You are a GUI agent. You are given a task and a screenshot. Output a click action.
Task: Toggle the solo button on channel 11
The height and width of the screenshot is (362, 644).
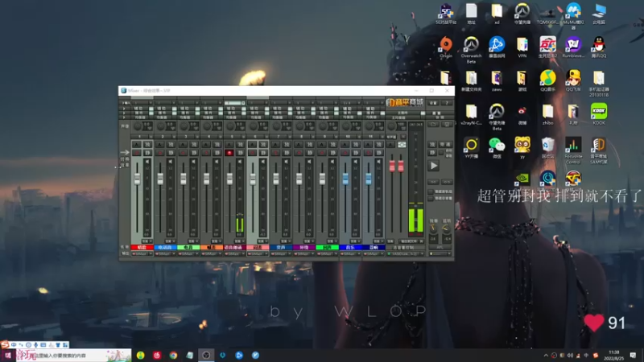click(378, 145)
